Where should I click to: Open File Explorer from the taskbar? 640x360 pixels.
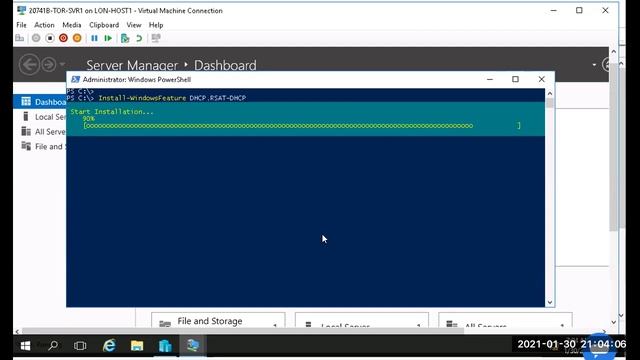tap(137, 346)
